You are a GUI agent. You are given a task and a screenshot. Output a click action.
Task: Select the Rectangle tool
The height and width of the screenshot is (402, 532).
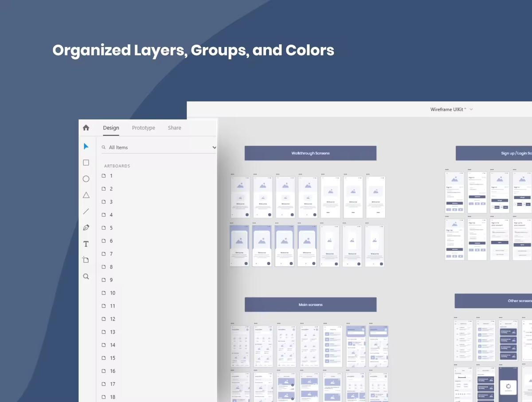(x=86, y=163)
